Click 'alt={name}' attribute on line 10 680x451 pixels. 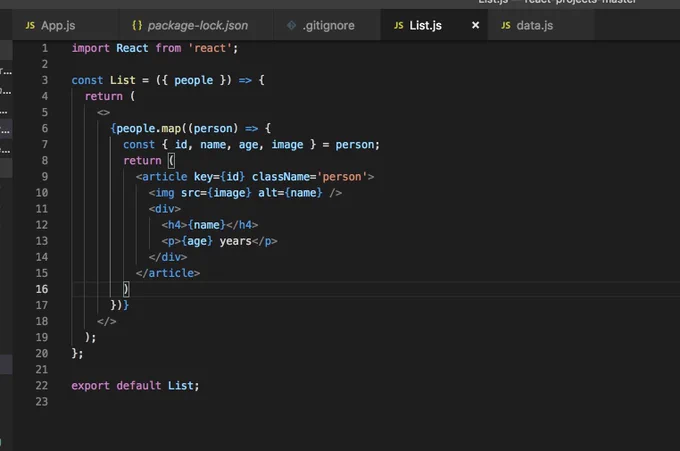[290, 193]
